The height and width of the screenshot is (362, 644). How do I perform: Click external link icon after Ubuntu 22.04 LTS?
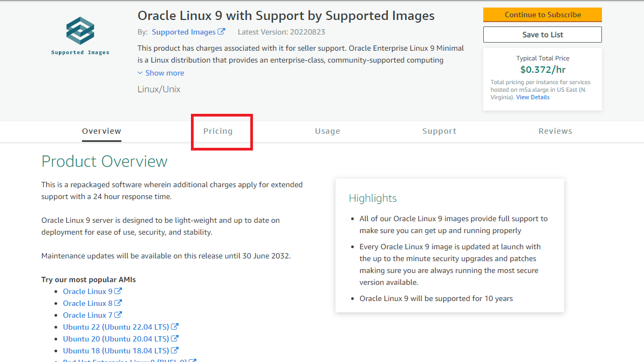tap(175, 326)
